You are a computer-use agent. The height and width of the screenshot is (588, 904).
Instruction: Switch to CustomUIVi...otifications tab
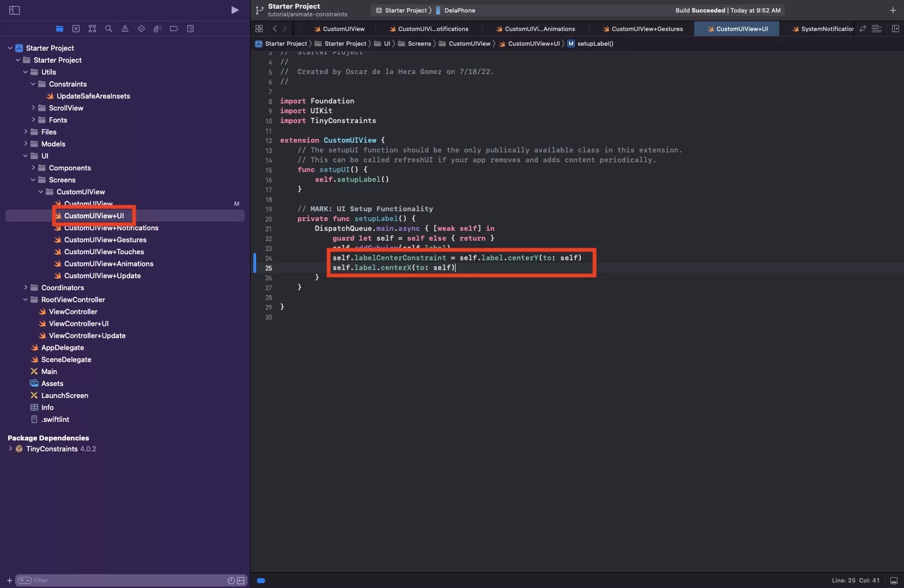click(x=429, y=29)
